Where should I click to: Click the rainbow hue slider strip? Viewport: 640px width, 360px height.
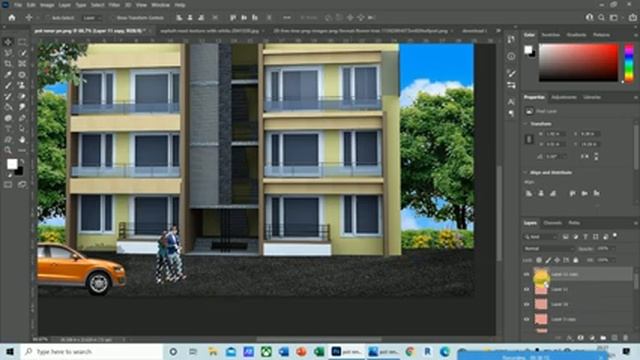(x=629, y=63)
